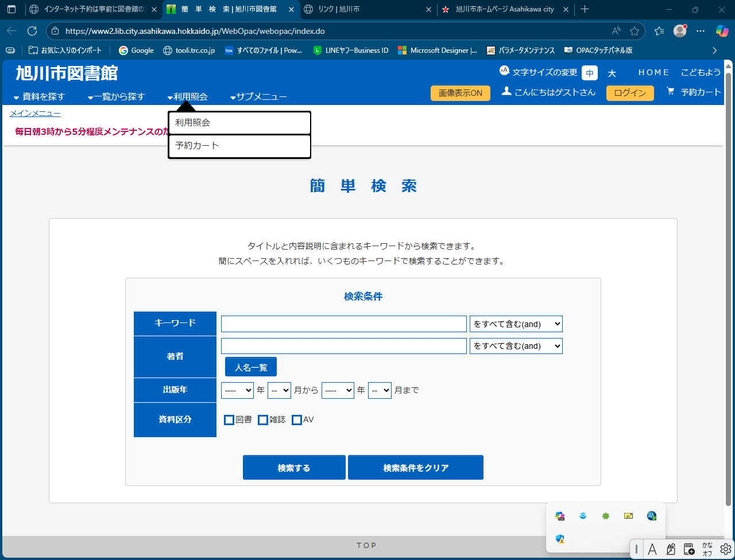This screenshot has height=560, width=735.
Task: Check the 図書 checkbox
Action: pos(229,420)
